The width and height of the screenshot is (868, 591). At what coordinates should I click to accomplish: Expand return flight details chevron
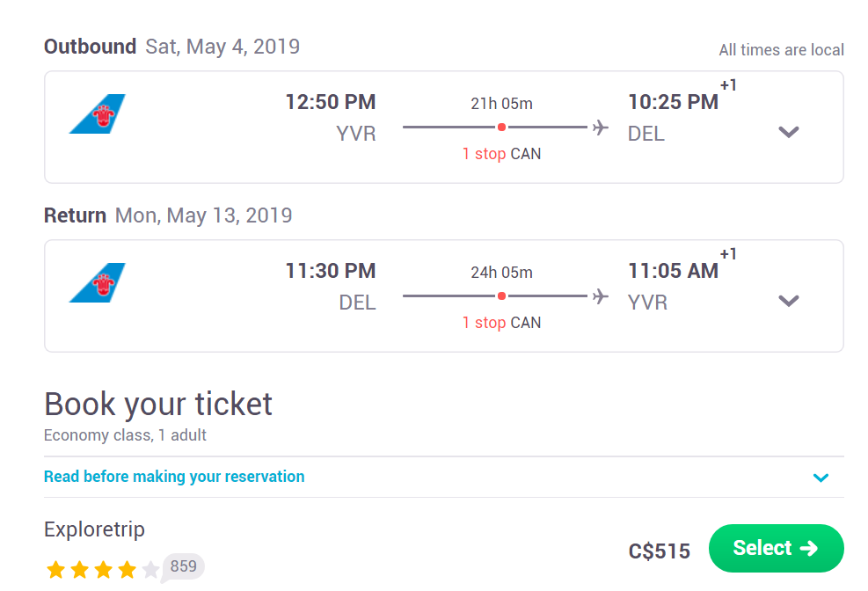point(788,301)
